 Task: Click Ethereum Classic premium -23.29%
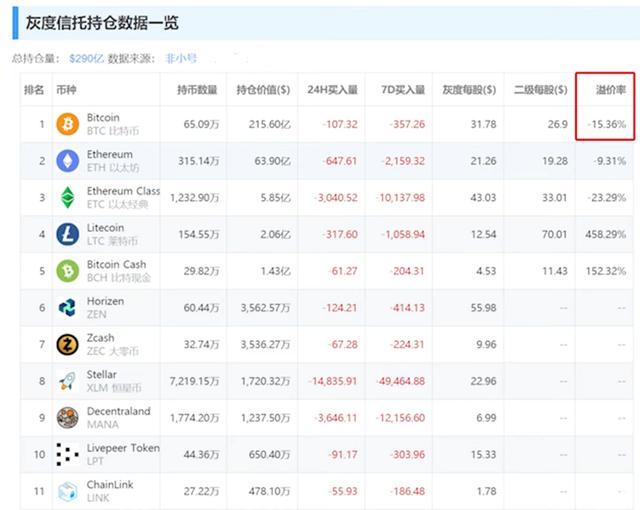[607, 197]
